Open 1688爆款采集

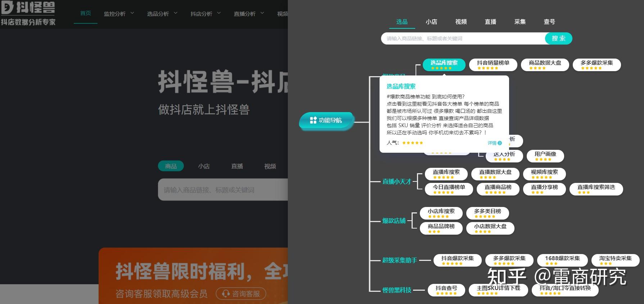562,260
